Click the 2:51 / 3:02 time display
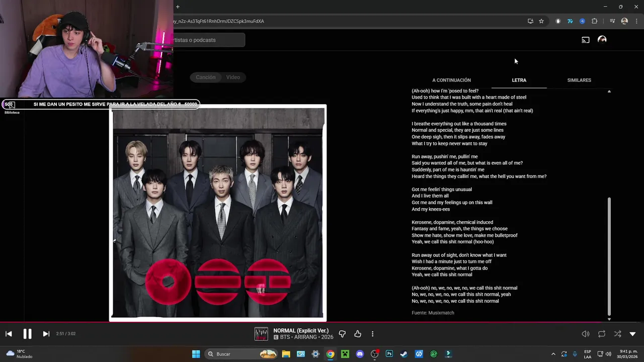The height and width of the screenshot is (362, 644). (x=66, y=334)
